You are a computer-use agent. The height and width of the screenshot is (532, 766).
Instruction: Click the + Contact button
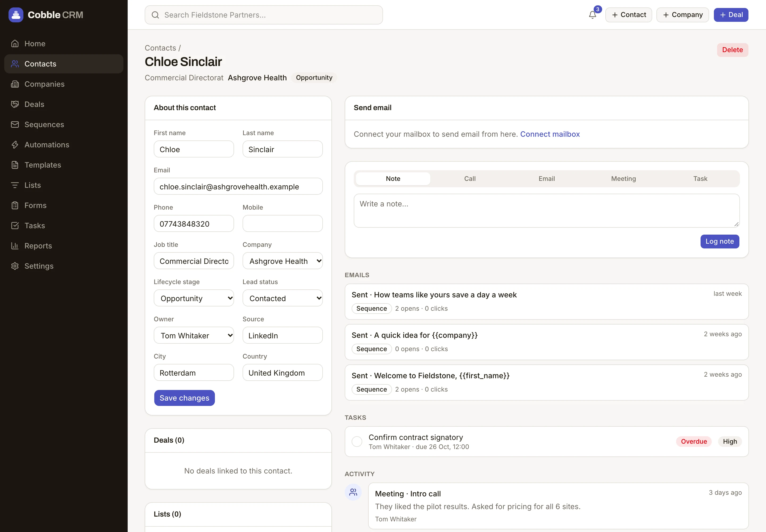pos(628,15)
